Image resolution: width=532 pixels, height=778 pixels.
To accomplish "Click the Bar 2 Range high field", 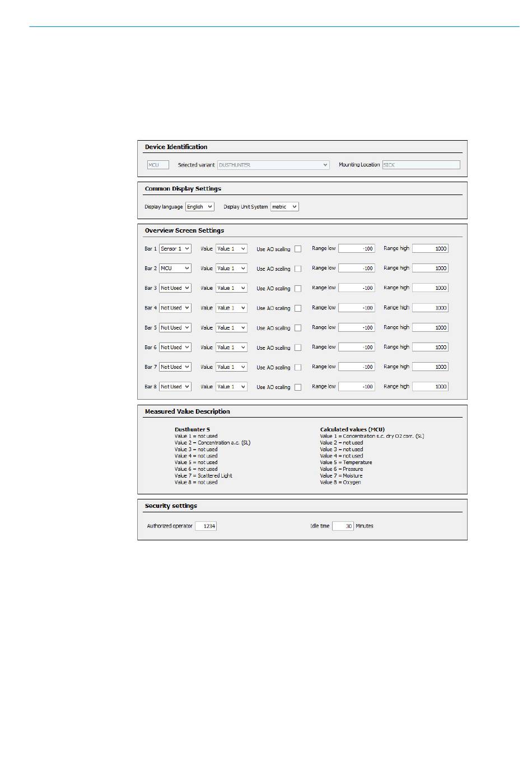I will (x=430, y=268).
